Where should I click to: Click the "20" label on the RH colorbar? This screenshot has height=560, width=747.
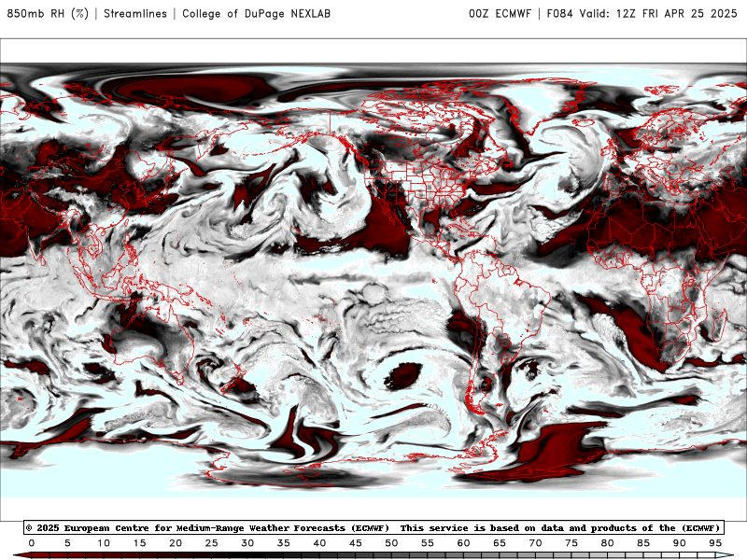tap(176, 543)
